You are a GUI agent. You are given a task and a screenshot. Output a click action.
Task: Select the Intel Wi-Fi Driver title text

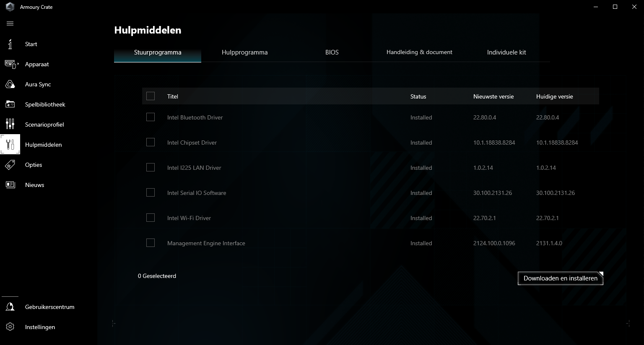point(189,218)
